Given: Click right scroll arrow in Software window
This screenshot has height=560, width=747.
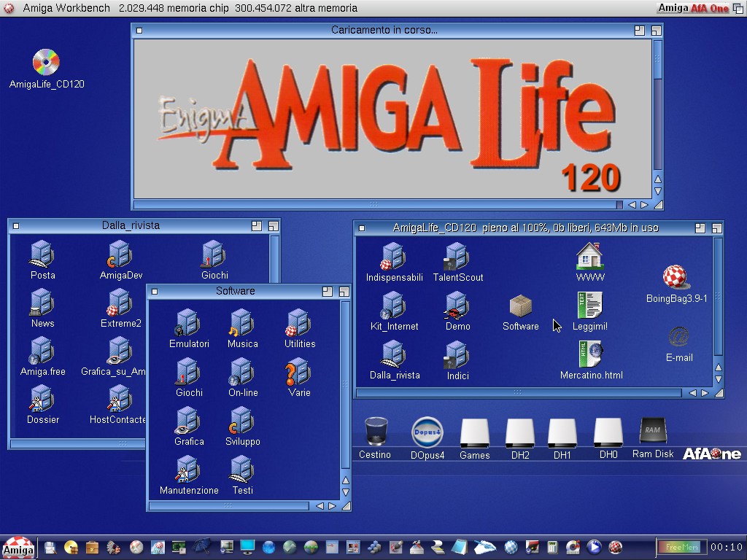Looking at the screenshot, I should coord(332,505).
